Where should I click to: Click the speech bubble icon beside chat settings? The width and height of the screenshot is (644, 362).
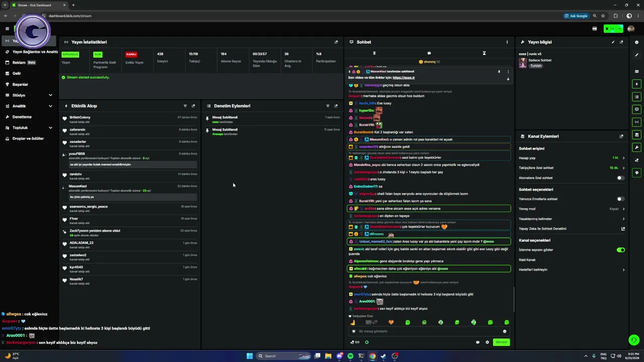click(x=477, y=342)
